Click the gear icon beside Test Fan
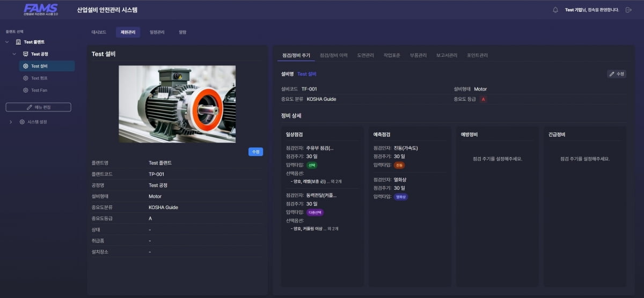644x298 pixels. 26,90
